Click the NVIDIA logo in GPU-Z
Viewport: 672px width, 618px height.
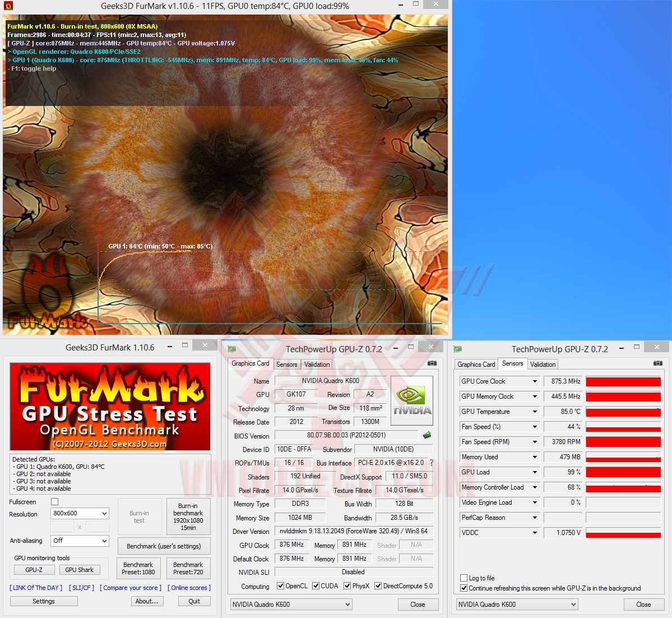click(x=412, y=400)
